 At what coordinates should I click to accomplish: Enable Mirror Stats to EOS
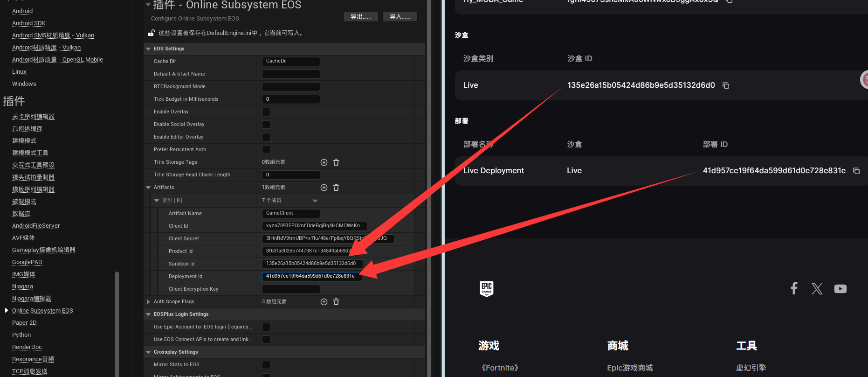click(266, 365)
